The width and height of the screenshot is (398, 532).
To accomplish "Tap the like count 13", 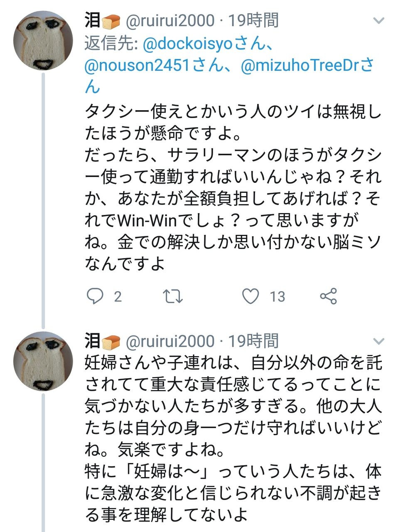I will [x=277, y=297].
